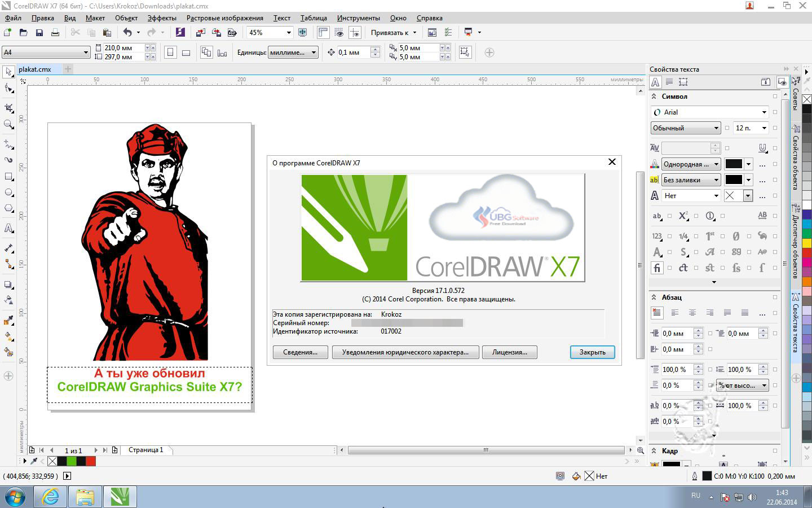Screen dimensions: 812x508
Task: Select the Text tool in toolbox
Action: tap(8, 229)
